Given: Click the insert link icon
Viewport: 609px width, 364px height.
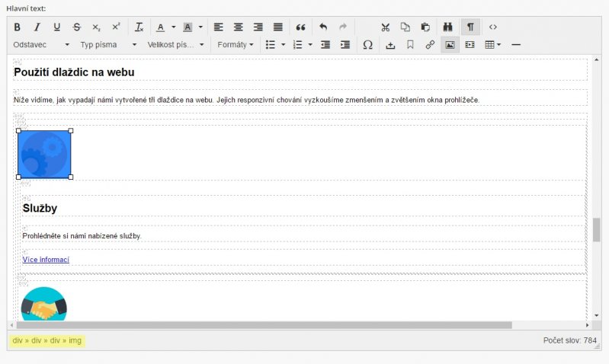Looking at the screenshot, I should (x=430, y=45).
